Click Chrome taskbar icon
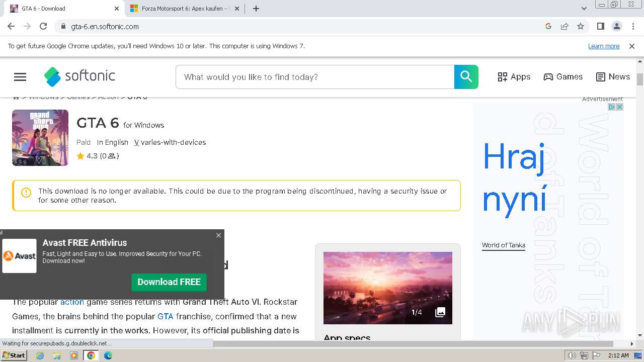 pos(91,355)
